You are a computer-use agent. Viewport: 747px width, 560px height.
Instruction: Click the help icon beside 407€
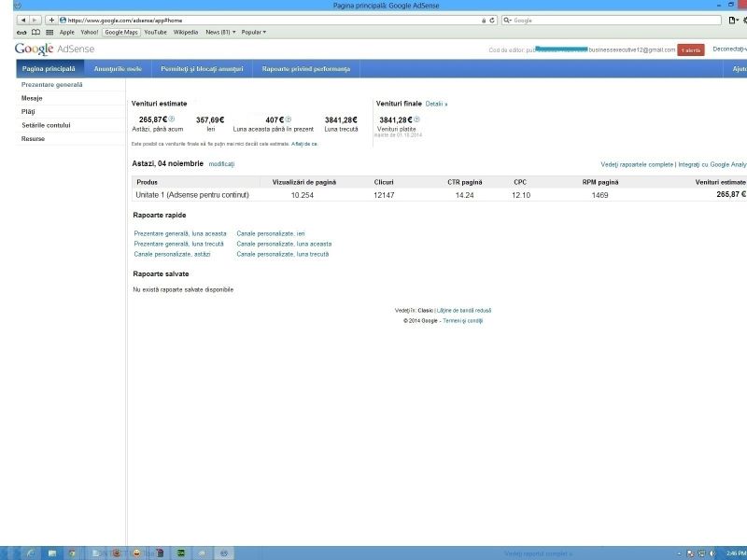[289, 119]
